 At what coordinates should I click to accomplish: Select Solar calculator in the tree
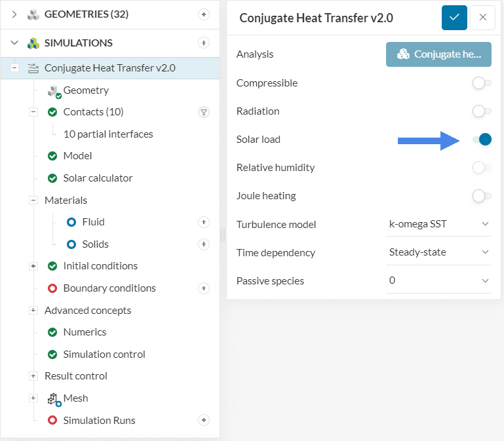[x=98, y=178]
